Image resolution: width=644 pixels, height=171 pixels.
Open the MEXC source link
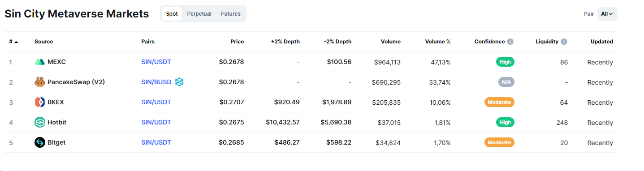(56, 62)
